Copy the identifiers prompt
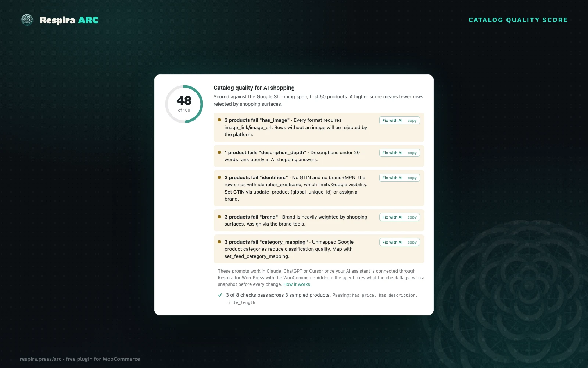This screenshot has width=588, height=368. (412, 178)
